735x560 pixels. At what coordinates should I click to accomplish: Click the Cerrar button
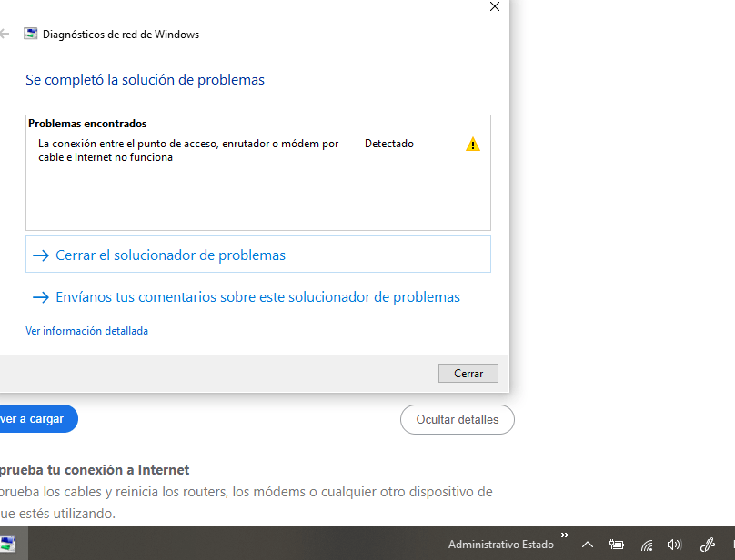[468, 374]
